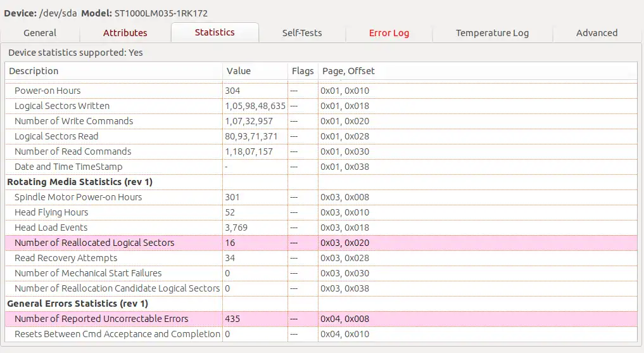Select the Number of Reallocated Logical Sectors row
The width and height of the screenshot is (644, 353).
tap(321, 243)
